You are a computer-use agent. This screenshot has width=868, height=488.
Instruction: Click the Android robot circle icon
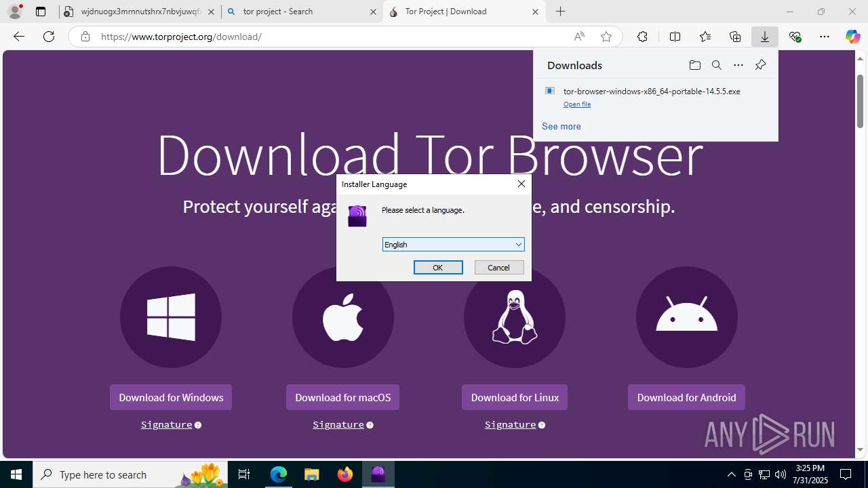[x=687, y=317]
